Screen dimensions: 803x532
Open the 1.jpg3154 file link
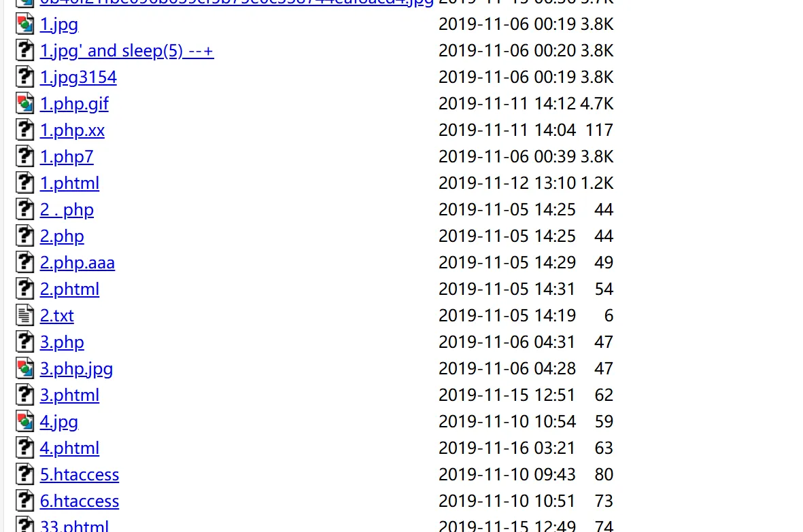click(78, 77)
